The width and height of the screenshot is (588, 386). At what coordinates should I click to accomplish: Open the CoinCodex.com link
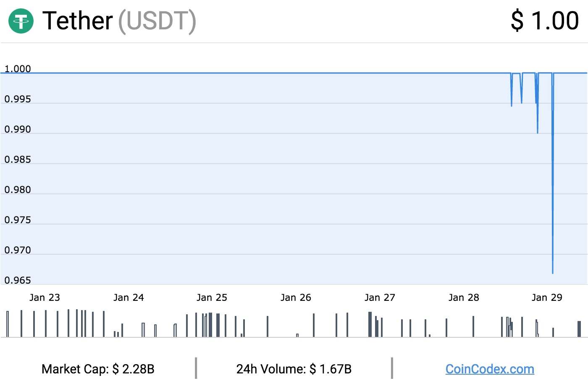(x=490, y=369)
